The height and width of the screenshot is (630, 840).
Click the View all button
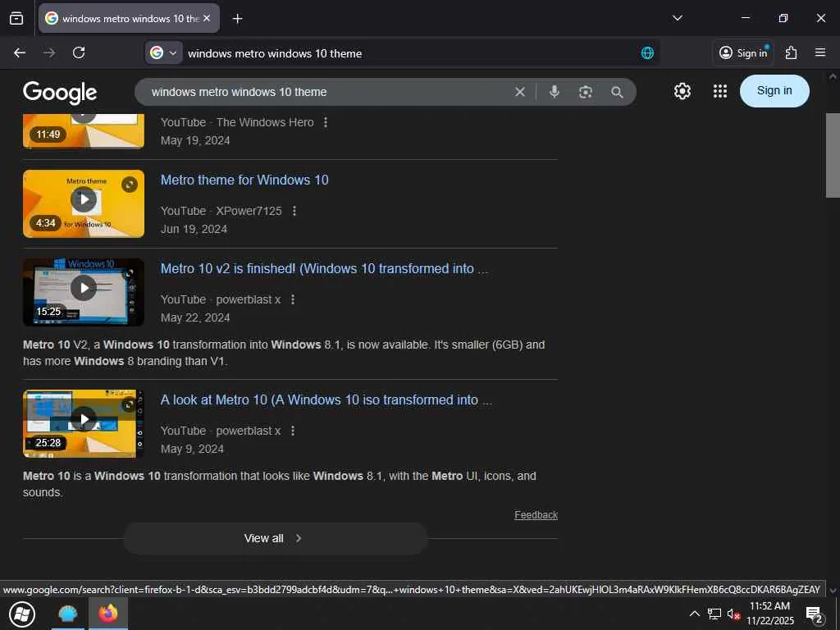(276, 538)
